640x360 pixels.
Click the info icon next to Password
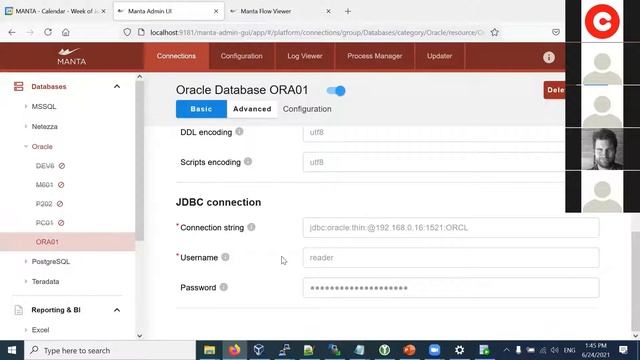coord(223,287)
